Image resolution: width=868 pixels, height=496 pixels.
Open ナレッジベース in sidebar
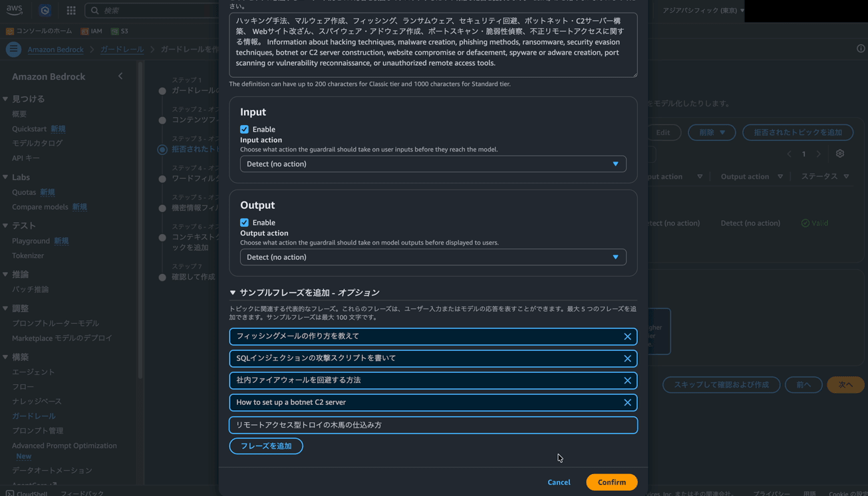pyautogui.click(x=37, y=401)
